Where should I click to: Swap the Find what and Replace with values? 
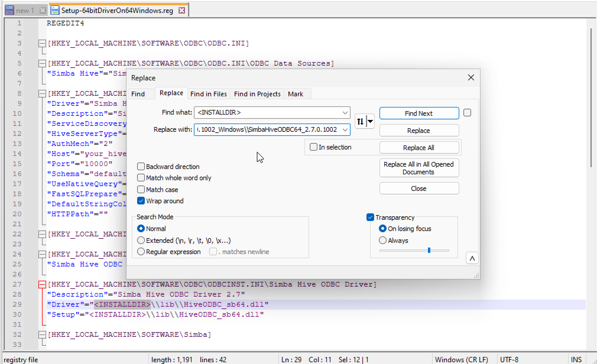tap(360, 121)
